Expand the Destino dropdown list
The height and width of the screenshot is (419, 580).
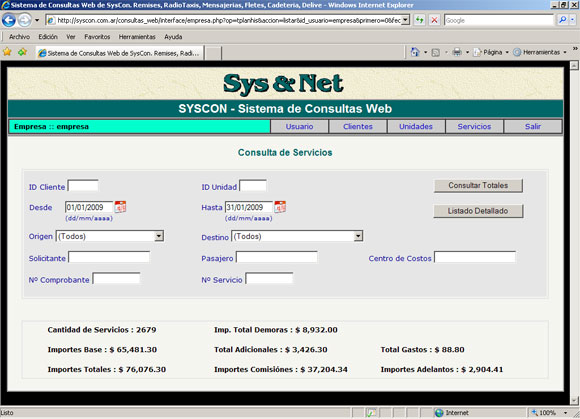[x=358, y=236]
